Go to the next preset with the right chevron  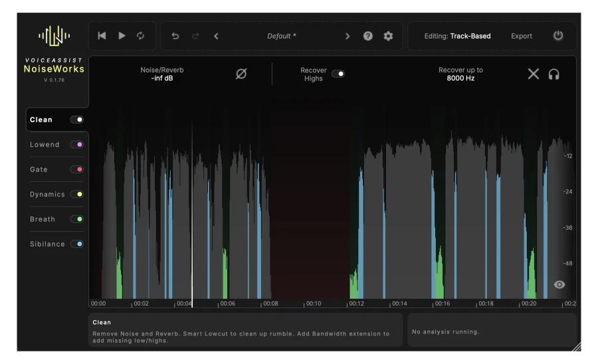pos(348,36)
